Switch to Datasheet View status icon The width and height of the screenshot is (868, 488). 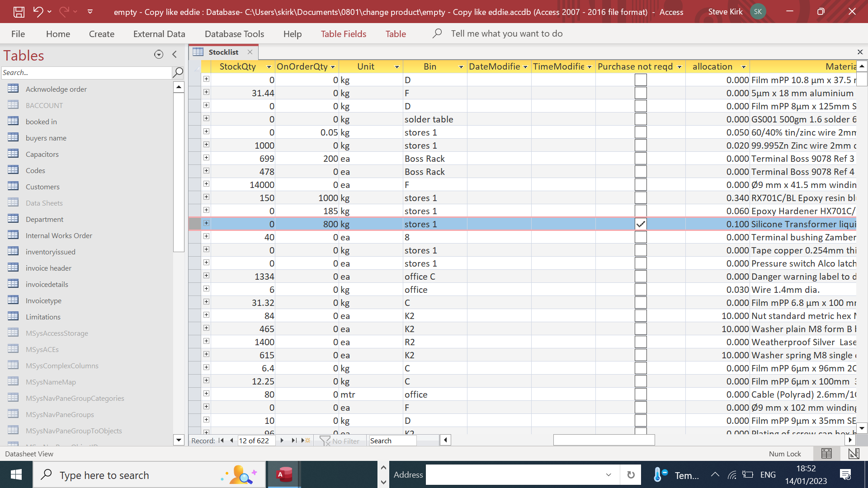click(826, 454)
